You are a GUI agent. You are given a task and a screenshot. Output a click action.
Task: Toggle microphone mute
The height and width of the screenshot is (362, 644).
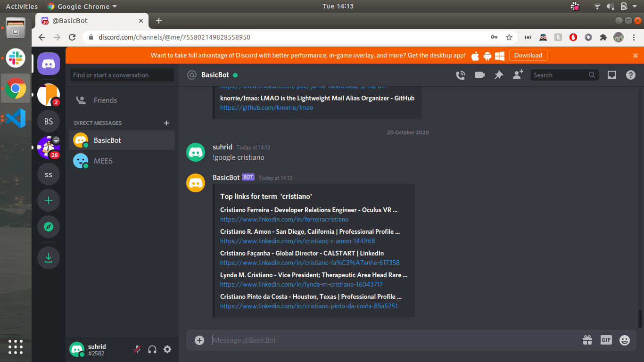137,349
